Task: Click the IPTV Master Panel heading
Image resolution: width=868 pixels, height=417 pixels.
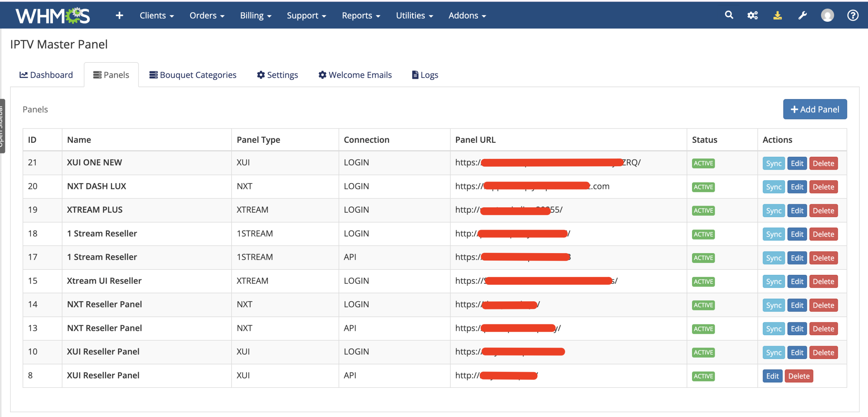Action: click(x=59, y=44)
